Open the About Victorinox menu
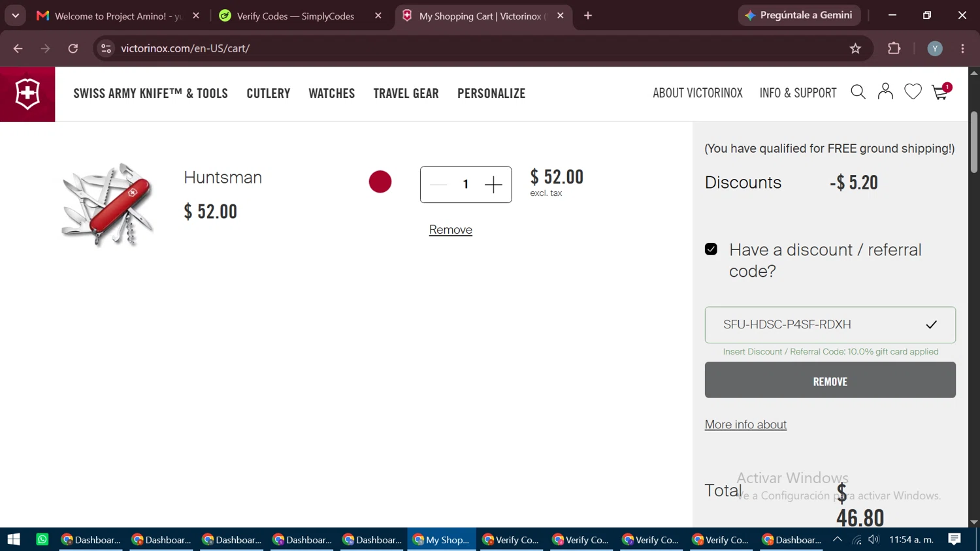This screenshot has height=551, width=980. pyautogui.click(x=698, y=93)
